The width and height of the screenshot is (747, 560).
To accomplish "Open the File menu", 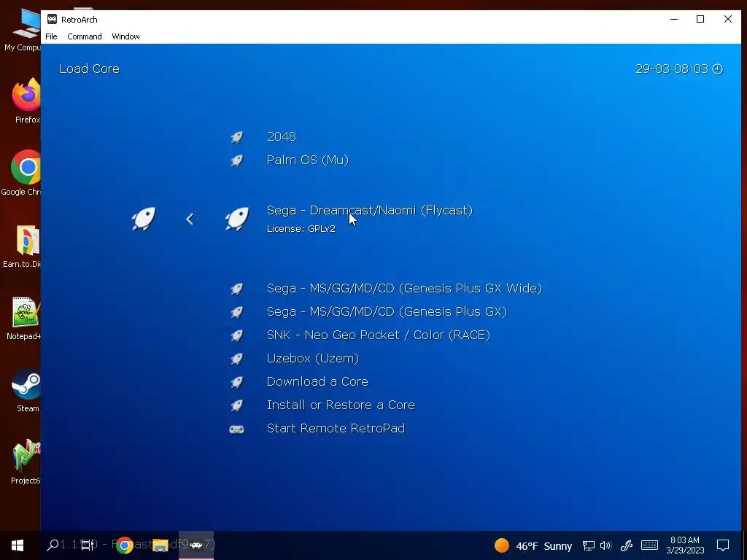I will click(51, 36).
